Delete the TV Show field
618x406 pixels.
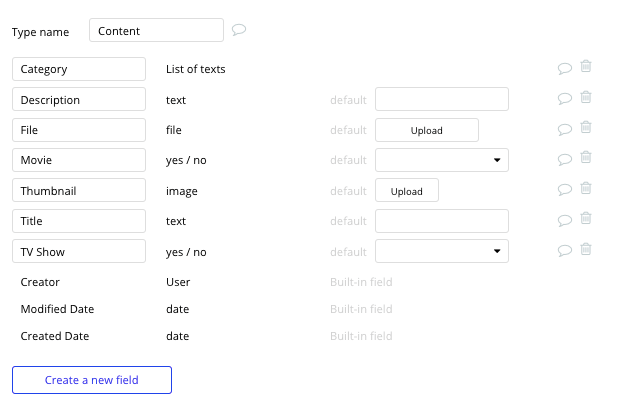[586, 249]
